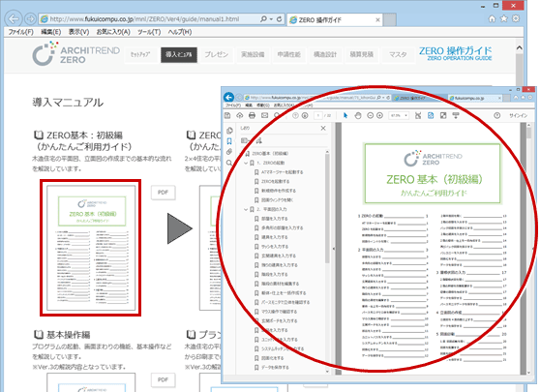Viewport: 540px width, 392px height.
Task: Activate the hand pan tool in PDF toolbar
Action: 358,115
